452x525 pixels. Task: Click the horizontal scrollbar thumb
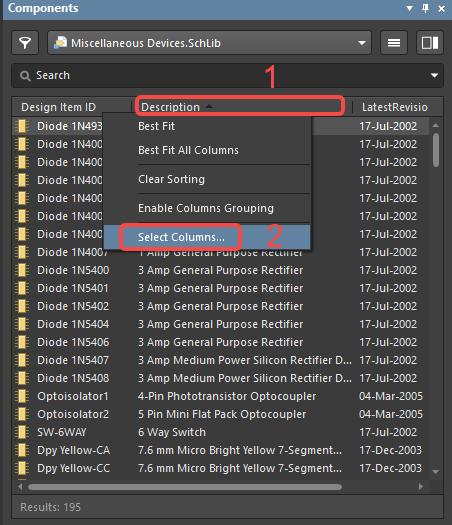tap(185, 487)
